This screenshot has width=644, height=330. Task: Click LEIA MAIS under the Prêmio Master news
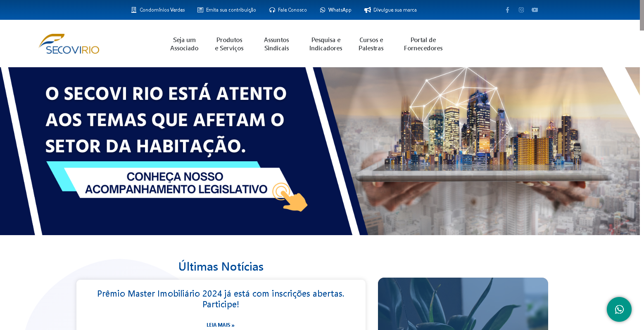click(221, 325)
